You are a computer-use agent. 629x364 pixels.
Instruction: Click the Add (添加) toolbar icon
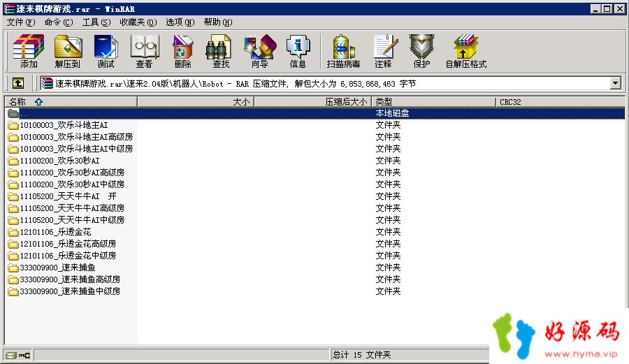click(x=29, y=51)
